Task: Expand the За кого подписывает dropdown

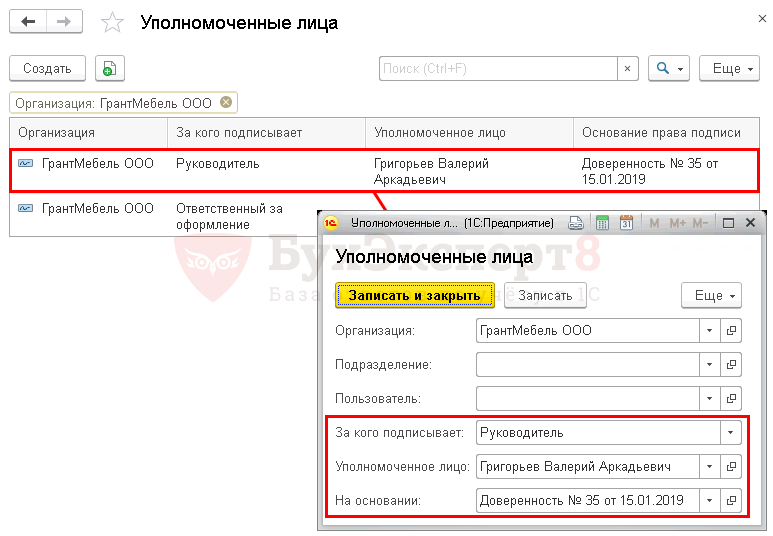Action: [731, 432]
